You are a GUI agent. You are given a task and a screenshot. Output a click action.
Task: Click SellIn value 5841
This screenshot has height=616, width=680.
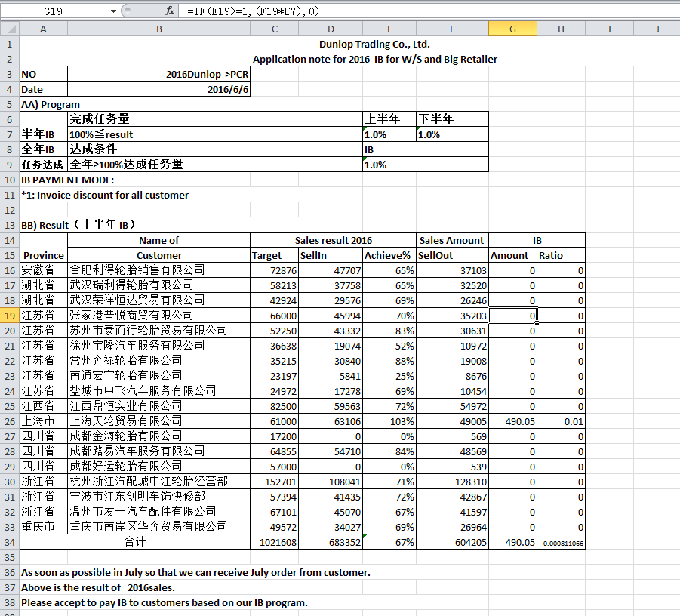pyautogui.click(x=331, y=376)
